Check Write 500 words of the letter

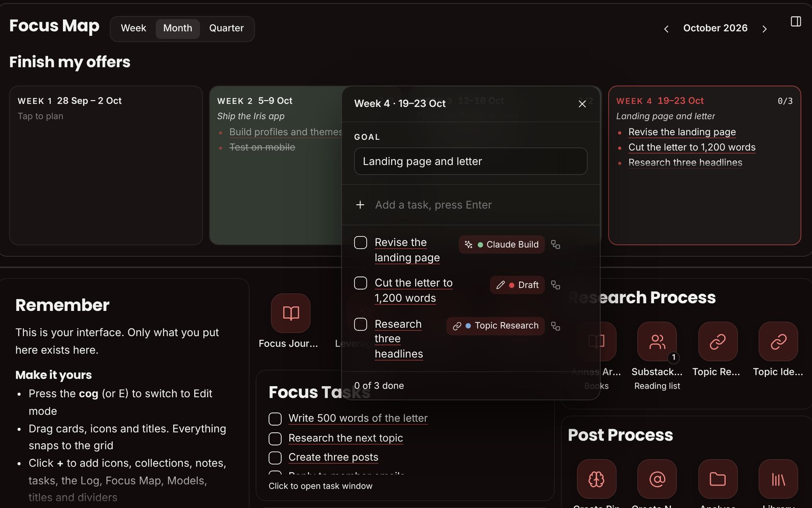tap(275, 419)
